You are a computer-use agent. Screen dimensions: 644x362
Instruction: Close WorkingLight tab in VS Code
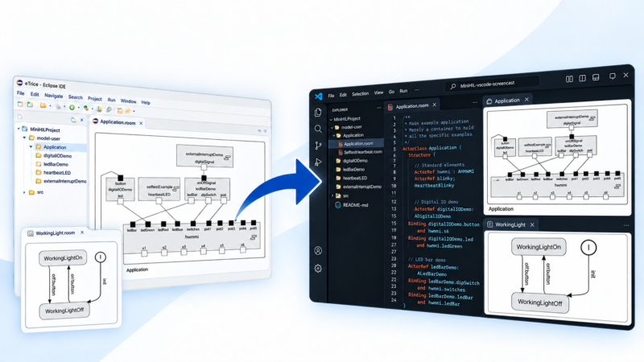coord(532,224)
